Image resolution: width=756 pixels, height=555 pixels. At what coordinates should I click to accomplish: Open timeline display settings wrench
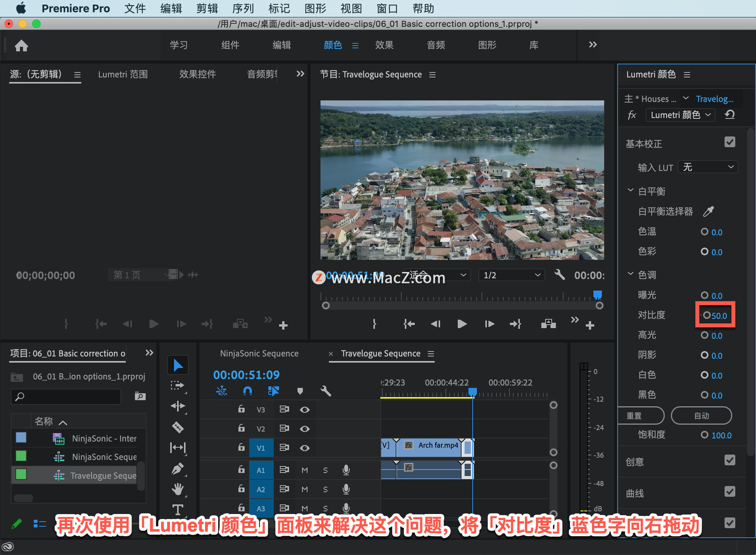[x=326, y=391]
